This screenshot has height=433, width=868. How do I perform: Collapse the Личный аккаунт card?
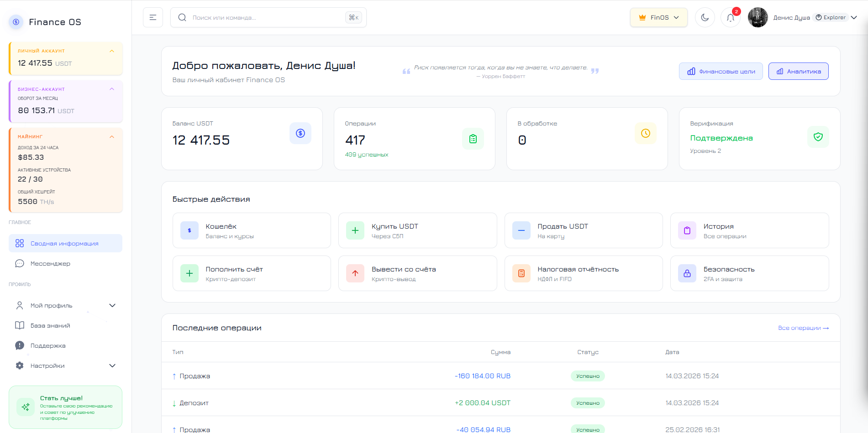tap(112, 51)
